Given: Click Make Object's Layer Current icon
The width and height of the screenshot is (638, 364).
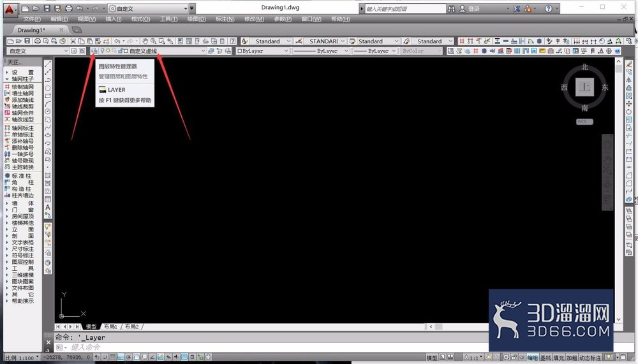Looking at the screenshot, I should pos(211,51).
